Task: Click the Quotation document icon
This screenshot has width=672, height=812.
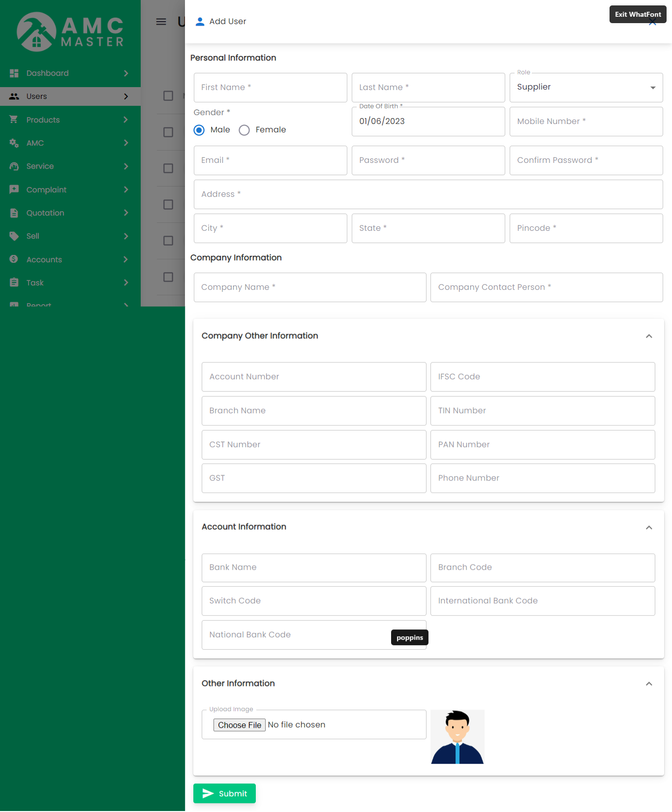Action: 14,213
